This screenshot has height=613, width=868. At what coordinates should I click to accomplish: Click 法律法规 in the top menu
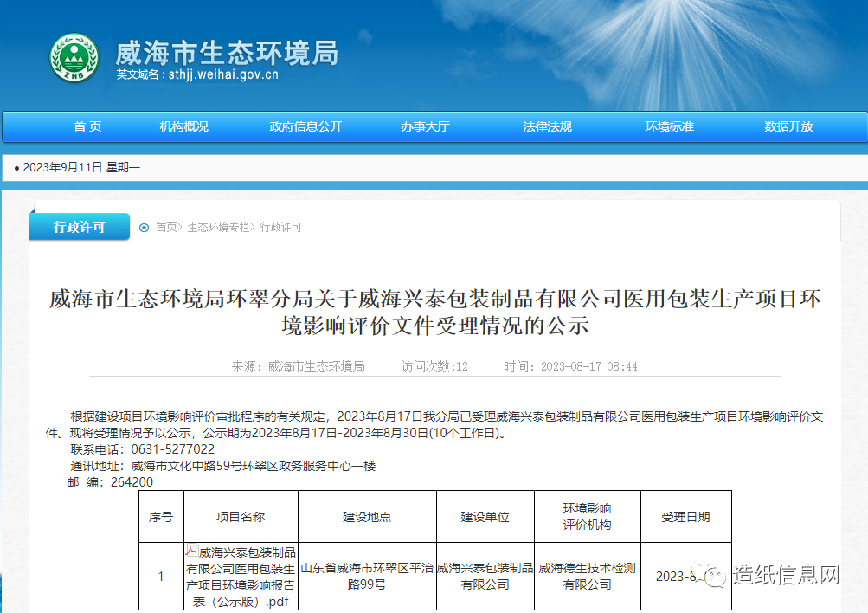pyautogui.click(x=547, y=126)
